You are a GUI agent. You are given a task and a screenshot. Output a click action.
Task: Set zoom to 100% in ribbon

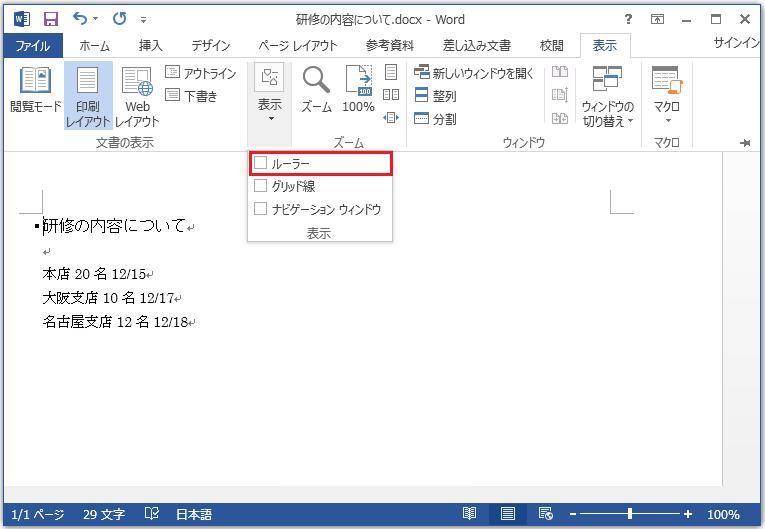(x=358, y=90)
